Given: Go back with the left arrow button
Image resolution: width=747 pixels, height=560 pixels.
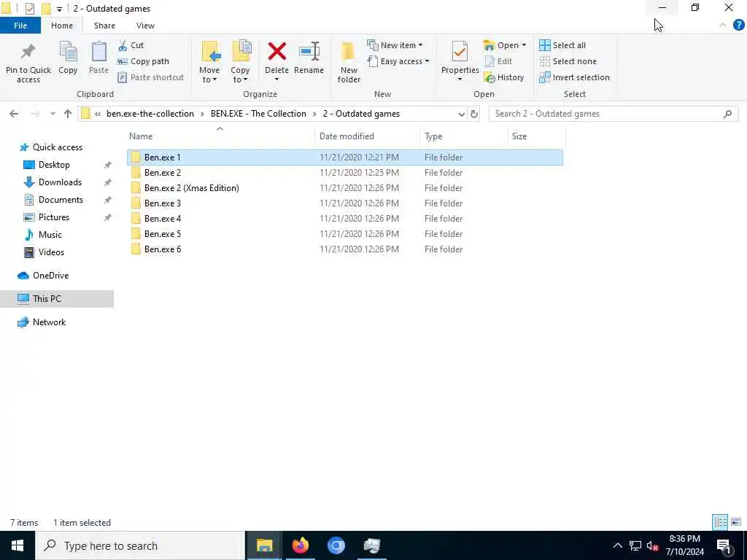Looking at the screenshot, I should point(14,114).
